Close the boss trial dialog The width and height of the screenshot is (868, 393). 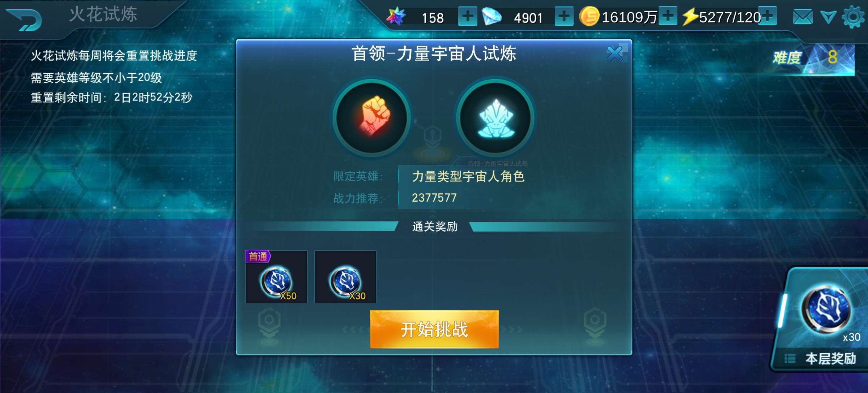616,53
